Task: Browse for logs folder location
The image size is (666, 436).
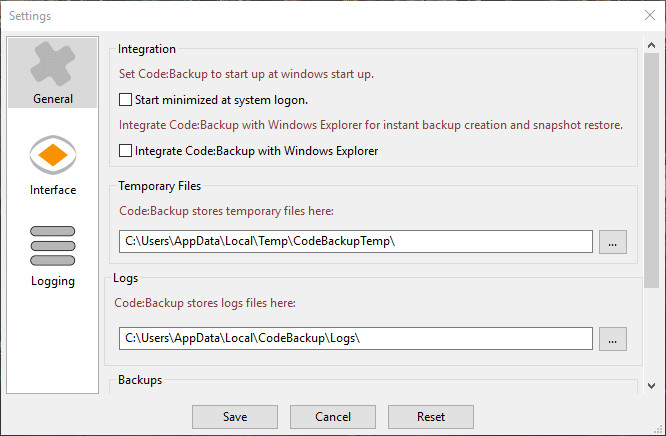Action: 612,339
